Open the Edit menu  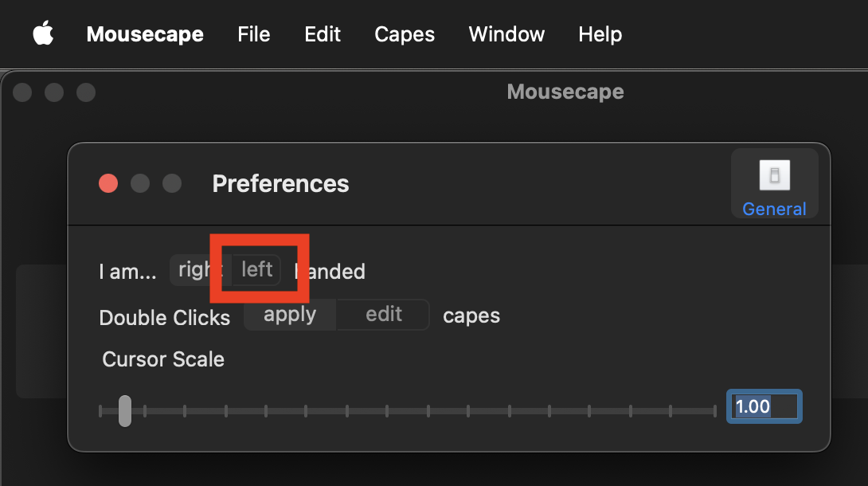pos(323,34)
